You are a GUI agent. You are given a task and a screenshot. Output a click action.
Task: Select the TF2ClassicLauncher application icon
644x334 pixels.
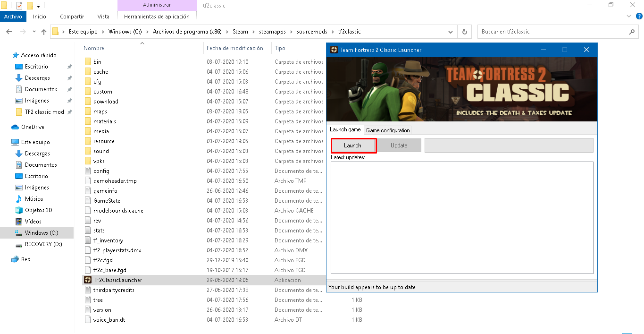point(87,280)
